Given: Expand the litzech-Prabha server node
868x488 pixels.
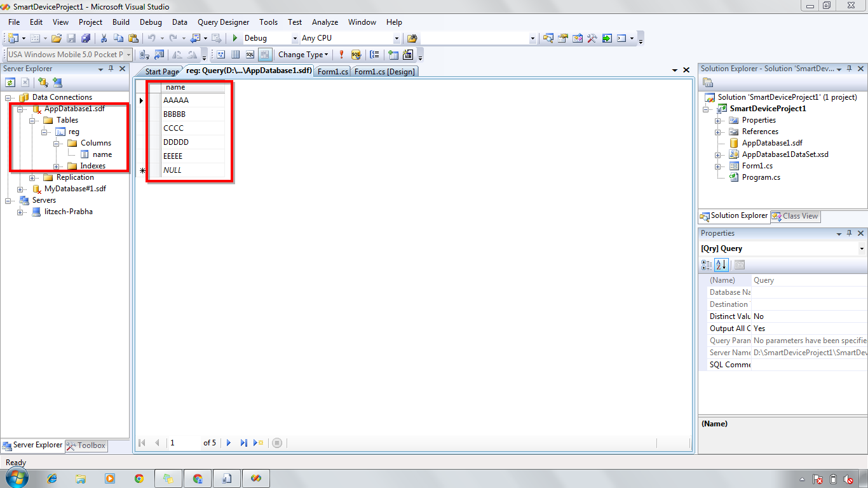Looking at the screenshot, I should click(x=20, y=212).
